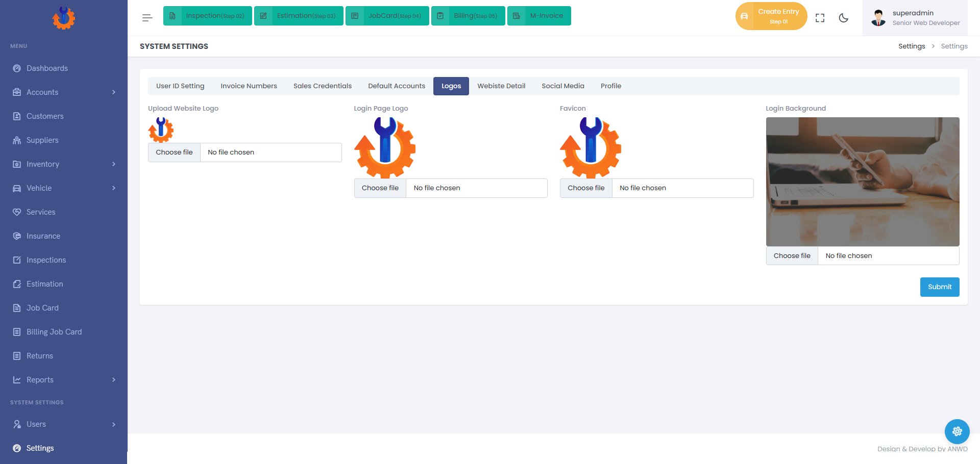Click the Dashboards sidebar icon

[17, 68]
